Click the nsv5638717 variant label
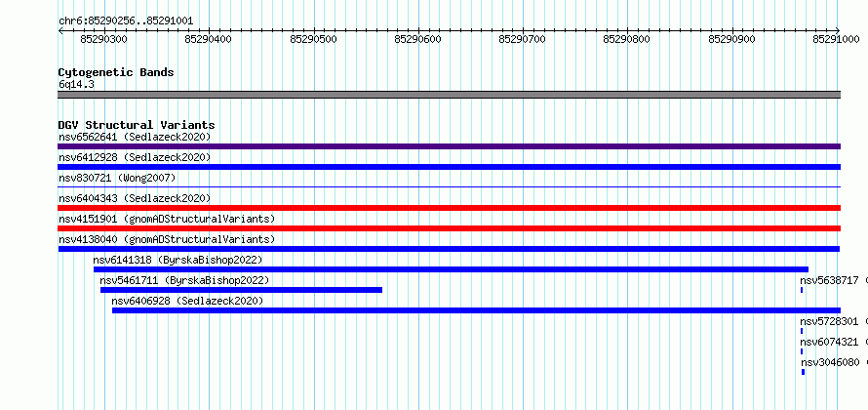The image size is (868, 410). [829, 280]
